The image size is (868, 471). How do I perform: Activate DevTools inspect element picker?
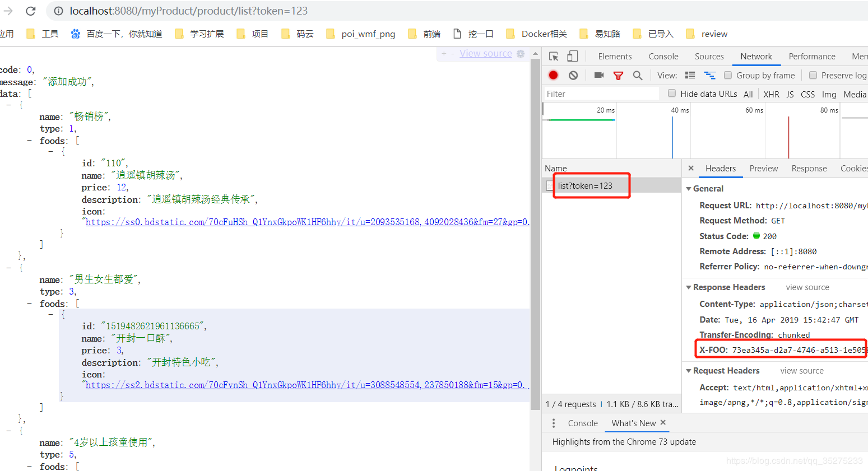coord(554,56)
